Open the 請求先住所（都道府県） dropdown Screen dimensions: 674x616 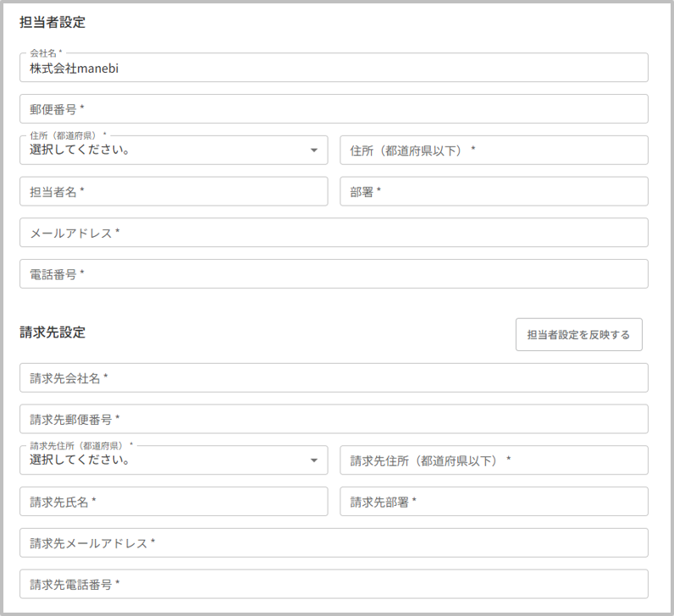[x=174, y=460]
